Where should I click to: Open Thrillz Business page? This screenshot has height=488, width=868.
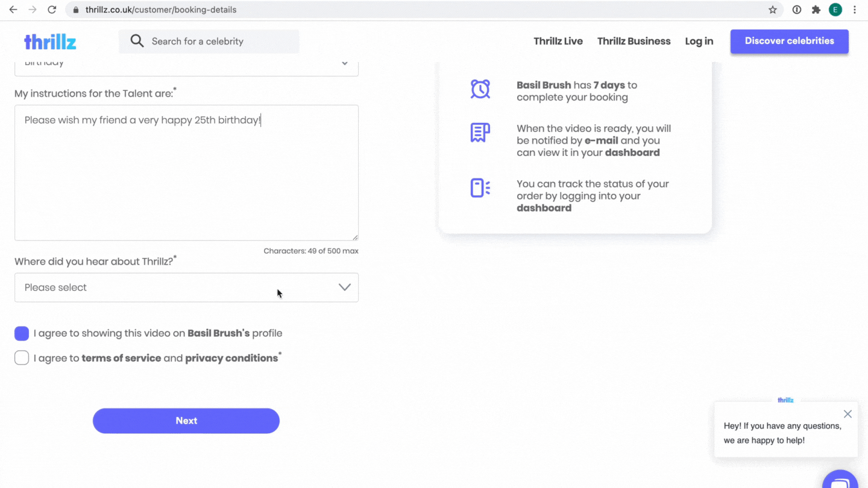point(634,41)
